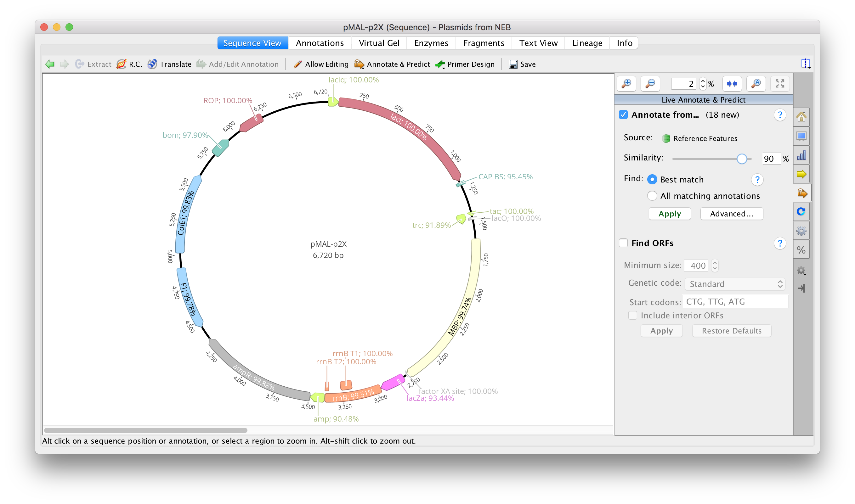Open the Fragments tab

pos(484,43)
